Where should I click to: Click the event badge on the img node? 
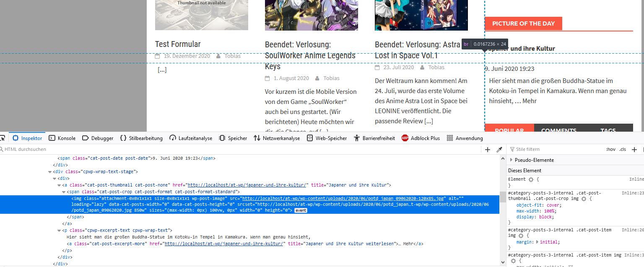click(x=301, y=210)
